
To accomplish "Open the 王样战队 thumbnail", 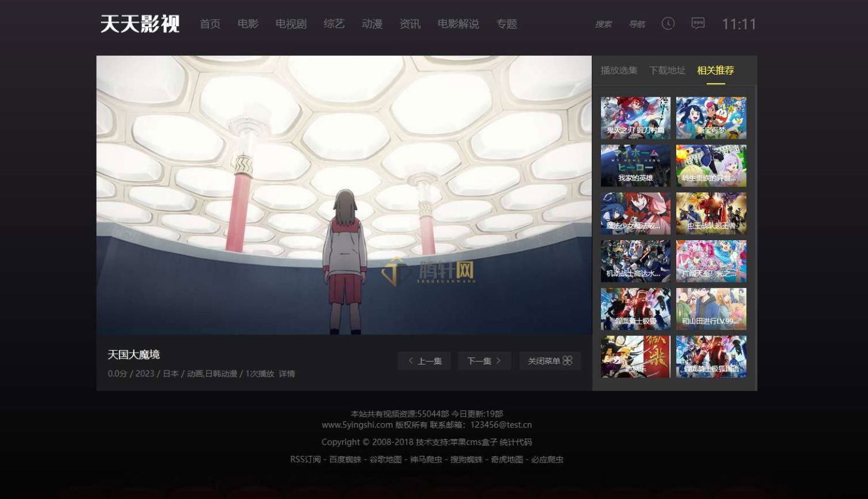I will coord(711,213).
